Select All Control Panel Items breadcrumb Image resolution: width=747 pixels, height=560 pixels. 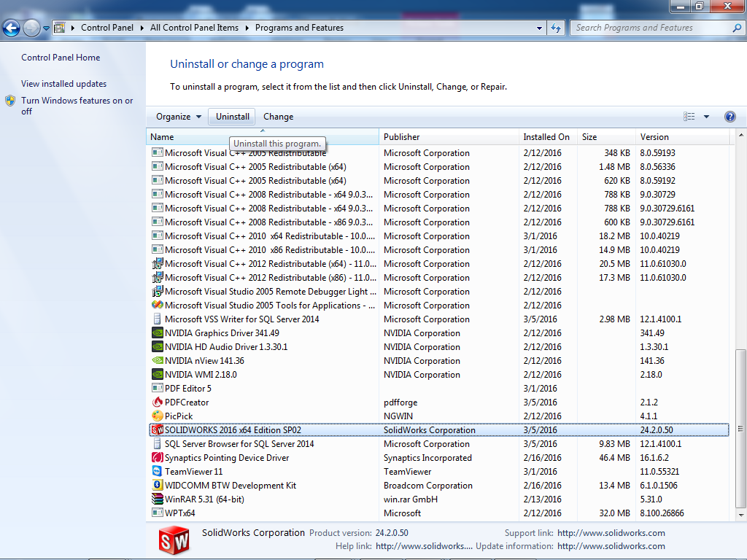194,28
